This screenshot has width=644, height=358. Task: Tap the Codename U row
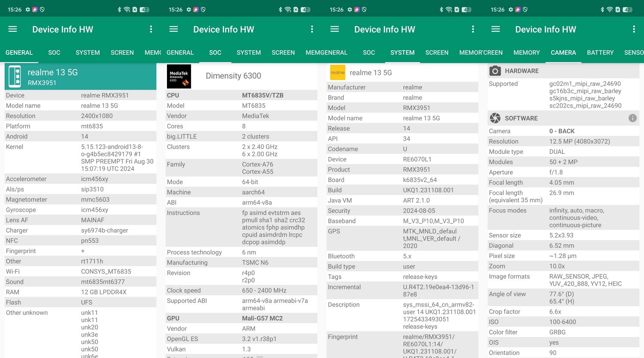402,149
